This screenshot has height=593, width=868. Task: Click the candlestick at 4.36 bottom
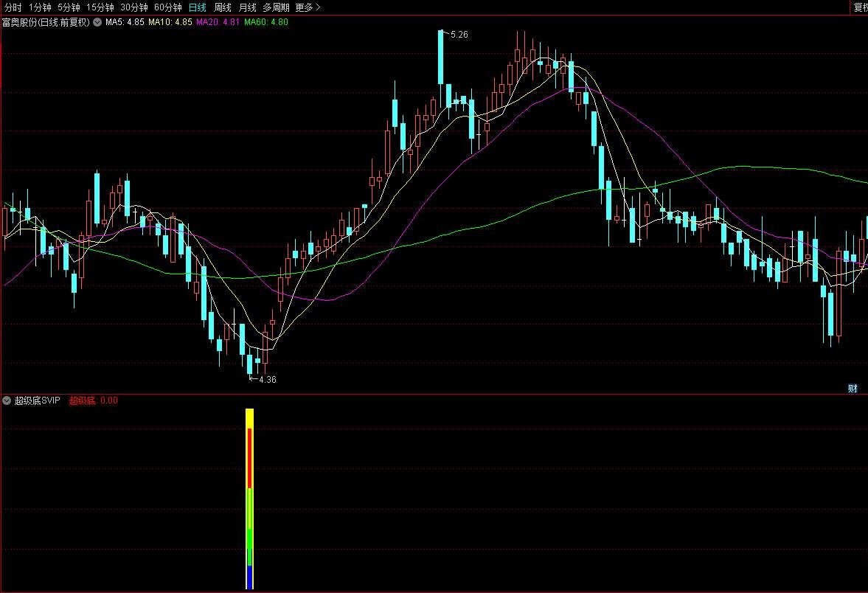pyautogui.click(x=250, y=364)
